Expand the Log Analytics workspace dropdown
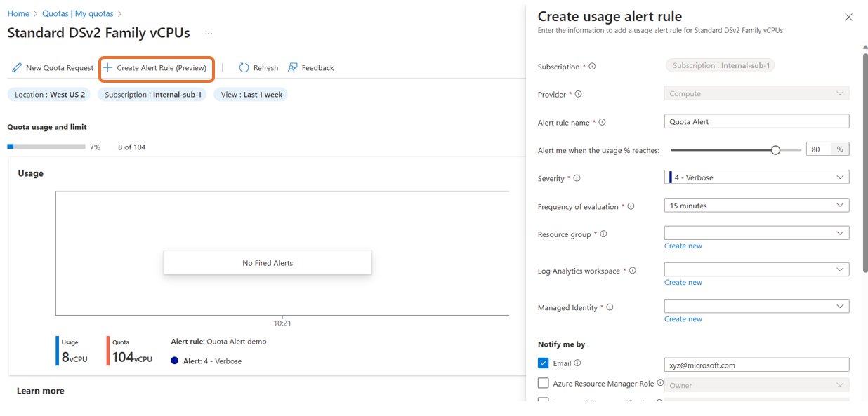This screenshot has height=416, width=868. pyautogui.click(x=756, y=269)
